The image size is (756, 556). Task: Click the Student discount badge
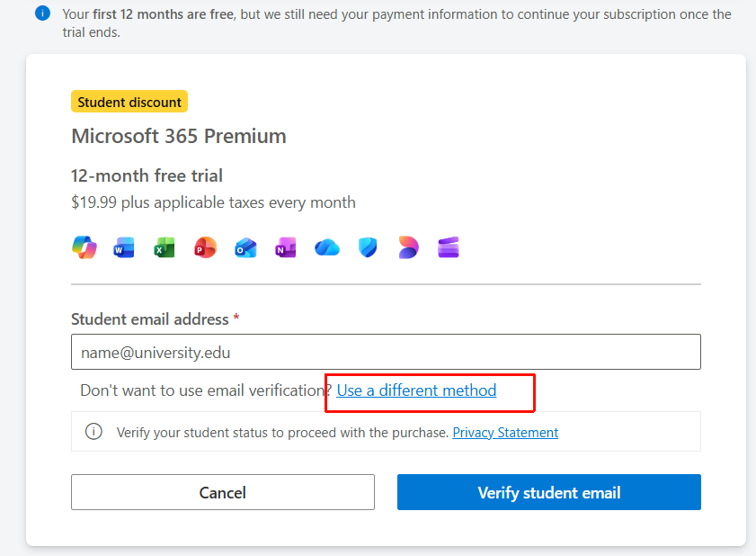tap(129, 101)
